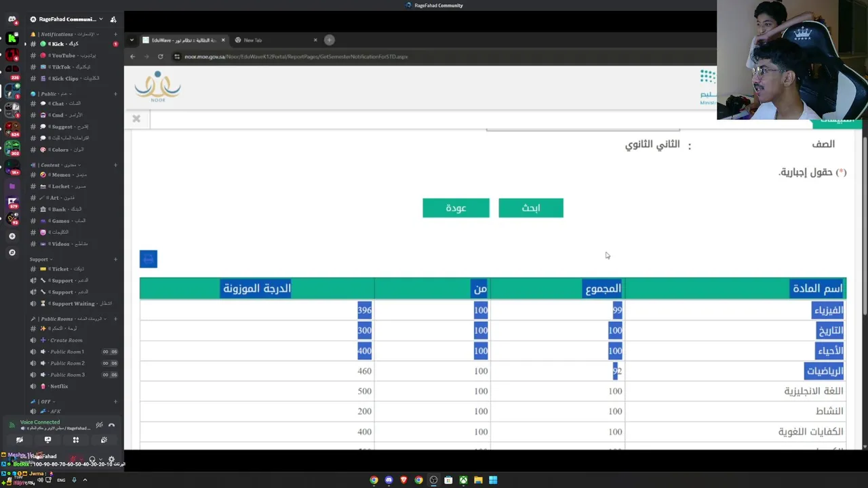Open the Kick text channel

coord(73,44)
